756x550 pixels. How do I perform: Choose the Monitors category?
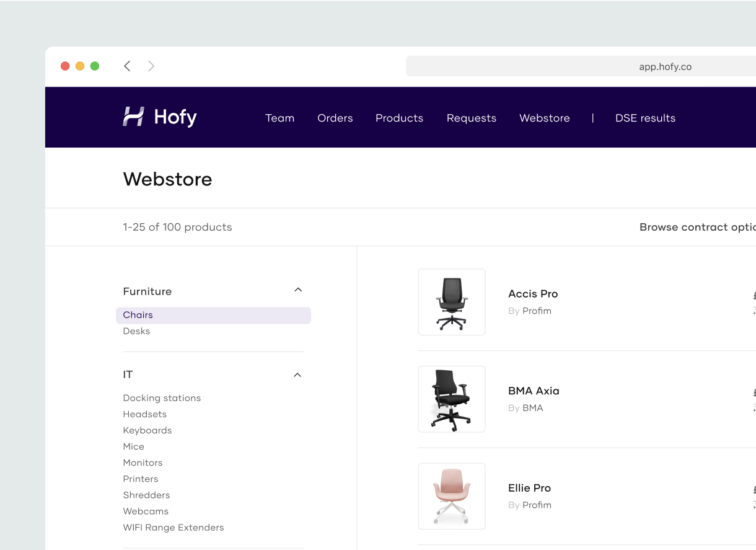(x=143, y=463)
